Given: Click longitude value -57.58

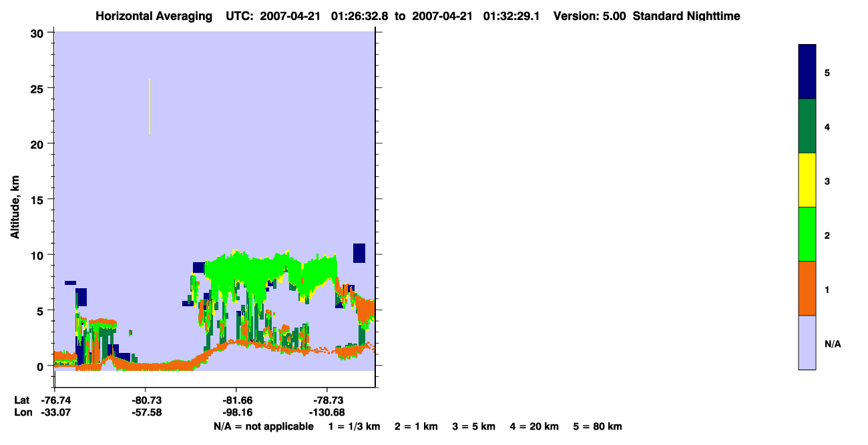Looking at the screenshot, I should pyautogui.click(x=147, y=412).
